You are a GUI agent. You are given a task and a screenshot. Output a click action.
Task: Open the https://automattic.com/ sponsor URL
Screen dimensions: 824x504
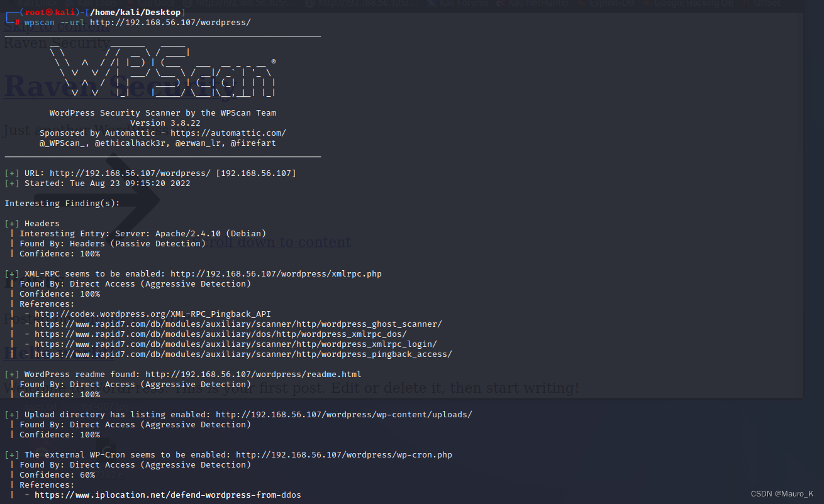pyautogui.click(x=228, y=133)
